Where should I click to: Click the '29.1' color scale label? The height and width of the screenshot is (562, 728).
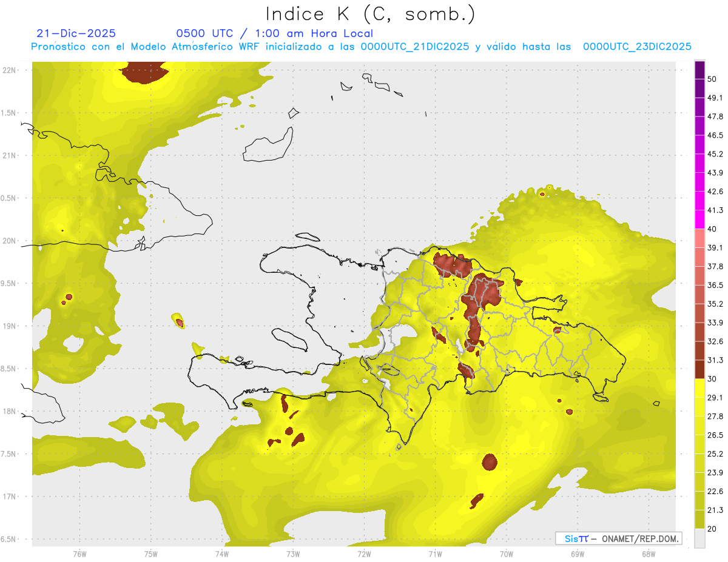tap(715, 398)
